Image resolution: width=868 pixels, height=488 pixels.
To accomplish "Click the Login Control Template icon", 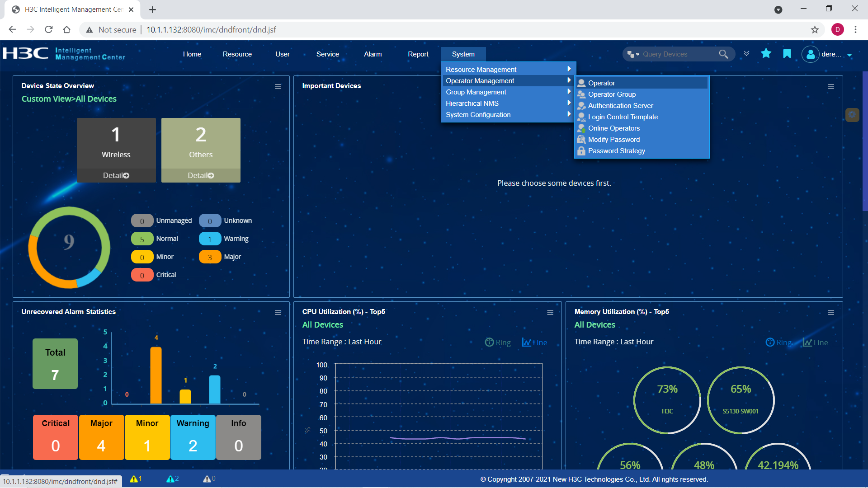I will pos(581,117).
